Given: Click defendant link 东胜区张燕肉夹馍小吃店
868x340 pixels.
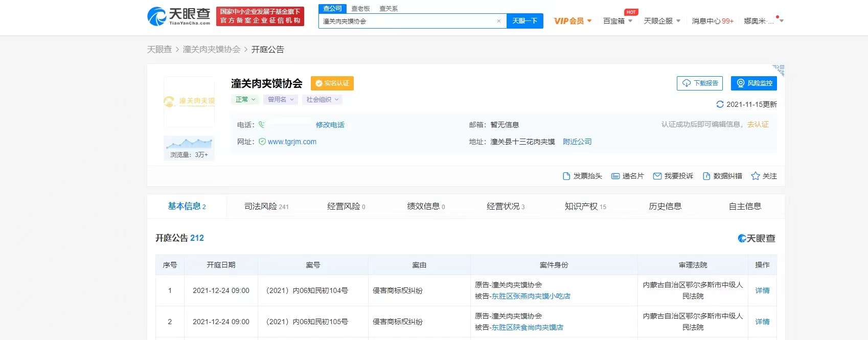Looking at the screenshot, I should pos(531,296).
